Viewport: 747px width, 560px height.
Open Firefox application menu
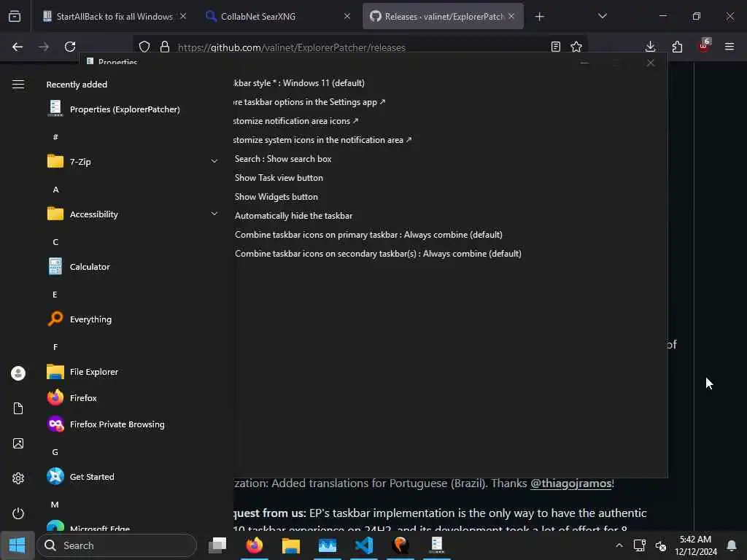tap(729, 47)
